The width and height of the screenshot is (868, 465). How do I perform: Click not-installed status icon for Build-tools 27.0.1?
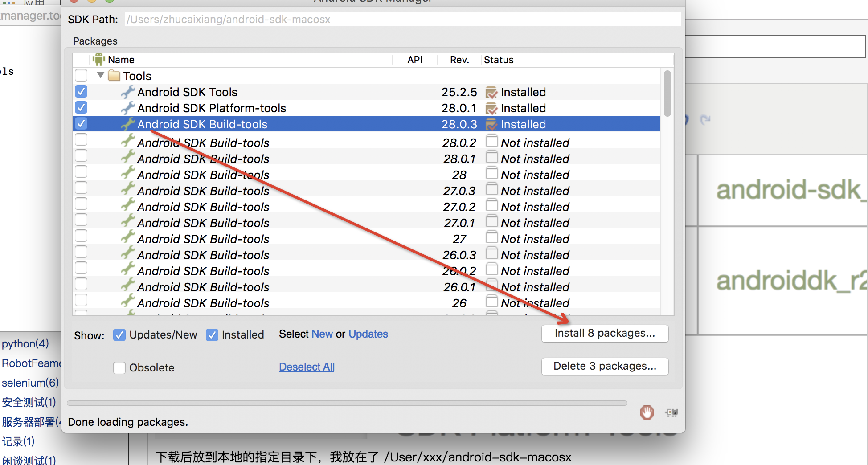point(491,221)
